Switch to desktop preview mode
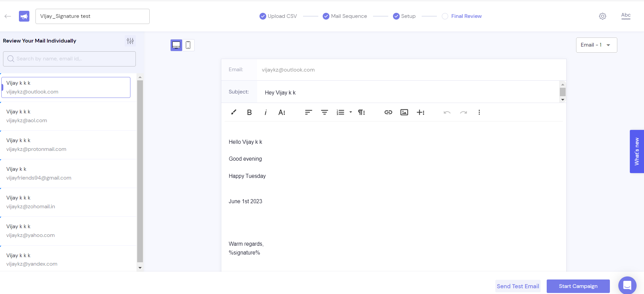The height and width of the screenshot is (294, 644). pos(176,45)
